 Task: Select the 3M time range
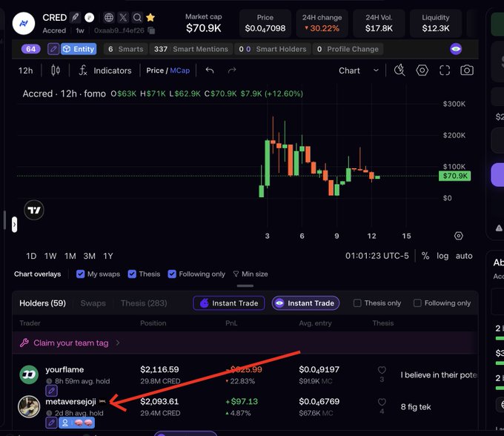[90, 256]
